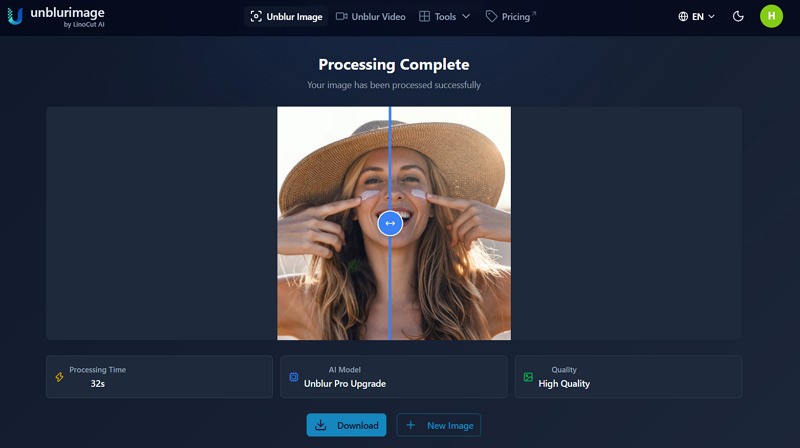Click the New Image button
The width and height of the screenshot is (800, 448).
coord(439,425)
